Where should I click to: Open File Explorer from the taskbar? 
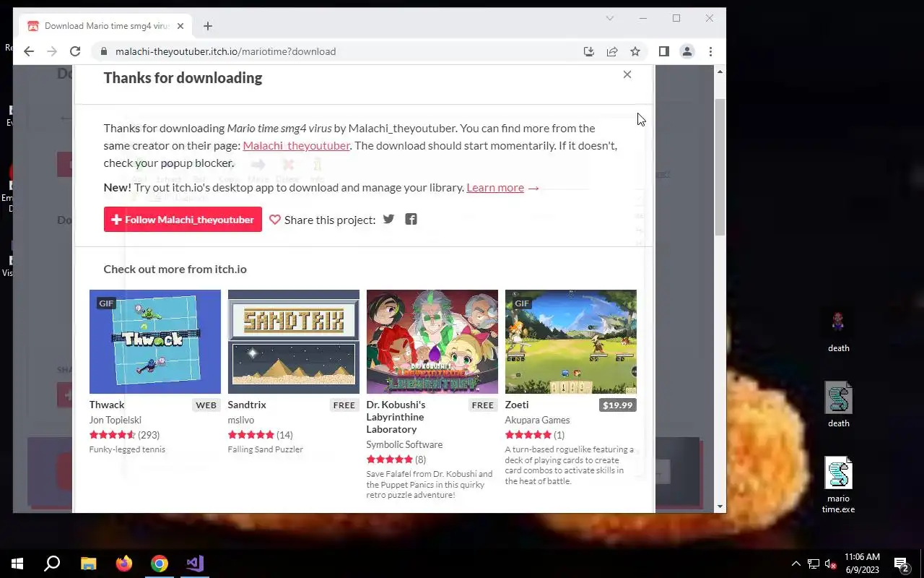click(88, 564)
